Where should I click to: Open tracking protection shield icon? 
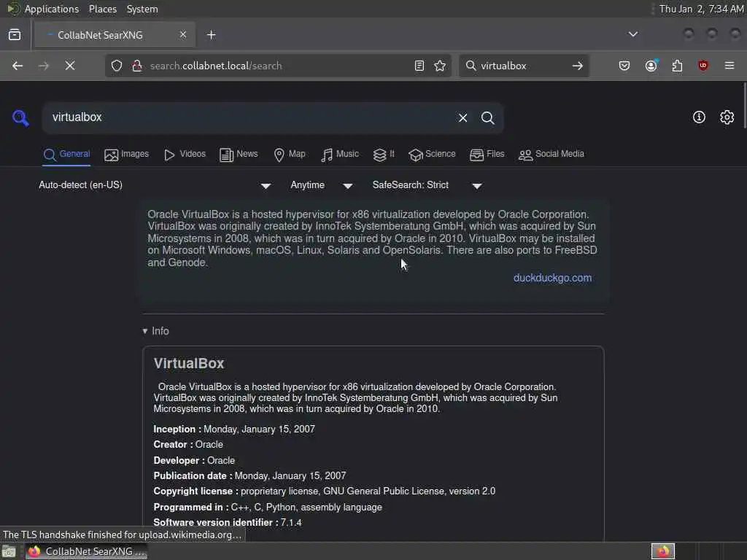pos(117,66)
